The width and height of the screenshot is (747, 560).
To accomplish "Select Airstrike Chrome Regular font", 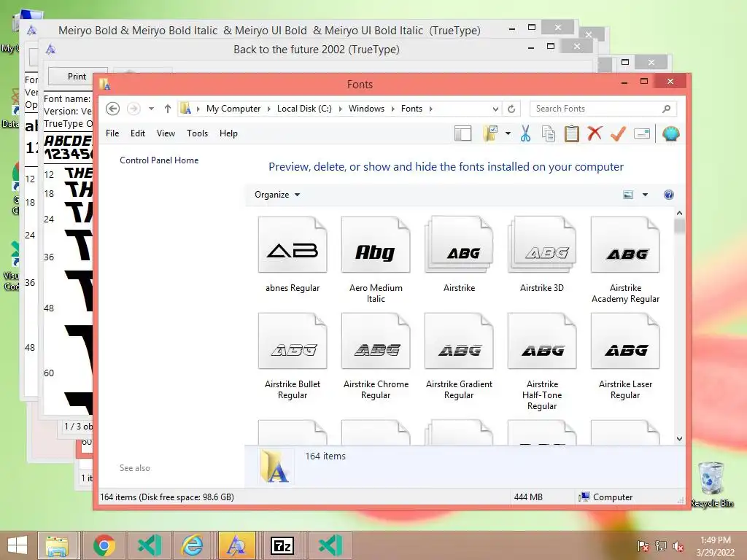I will coord(376,356).
